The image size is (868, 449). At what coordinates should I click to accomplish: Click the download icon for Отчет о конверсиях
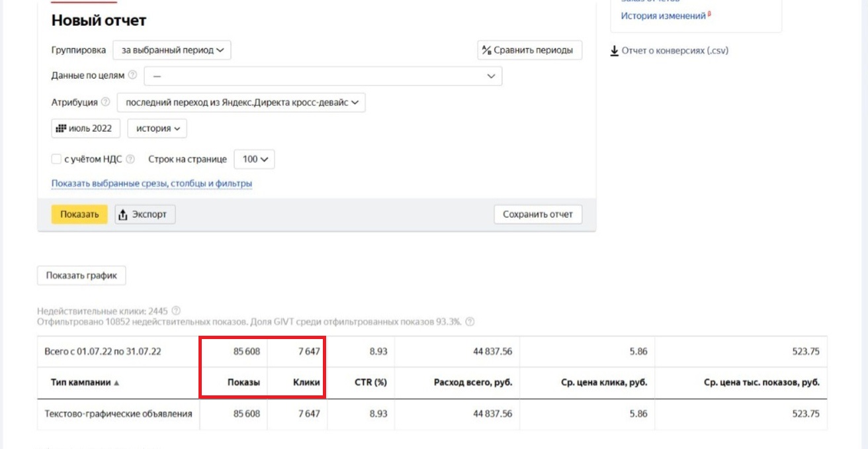614,50
